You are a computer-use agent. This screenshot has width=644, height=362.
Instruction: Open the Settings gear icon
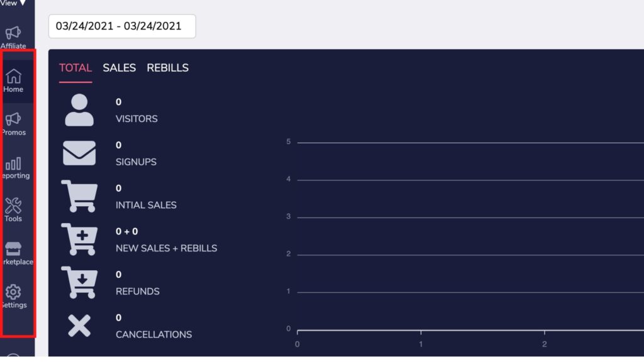[13, 292]
